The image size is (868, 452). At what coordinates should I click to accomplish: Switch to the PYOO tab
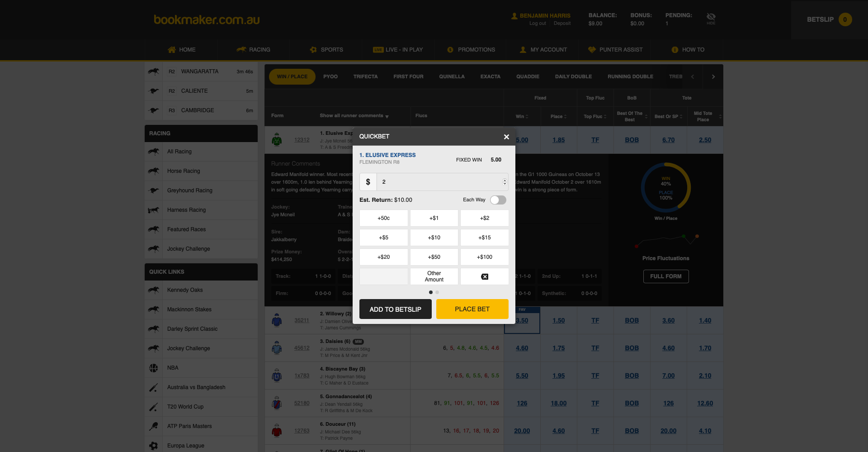330,76
